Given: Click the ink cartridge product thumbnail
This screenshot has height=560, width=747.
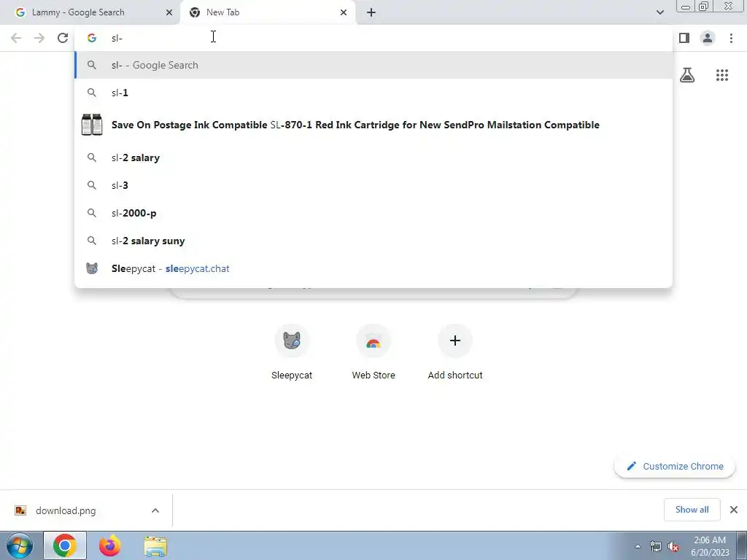Looking at the screenshot, I should (x=92, y=125).
